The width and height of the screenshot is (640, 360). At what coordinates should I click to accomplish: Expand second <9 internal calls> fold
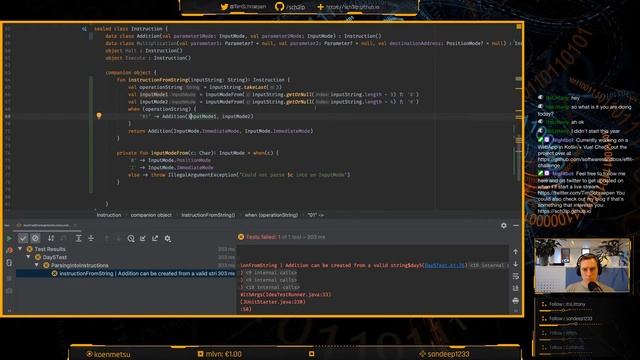coord(271,280)
